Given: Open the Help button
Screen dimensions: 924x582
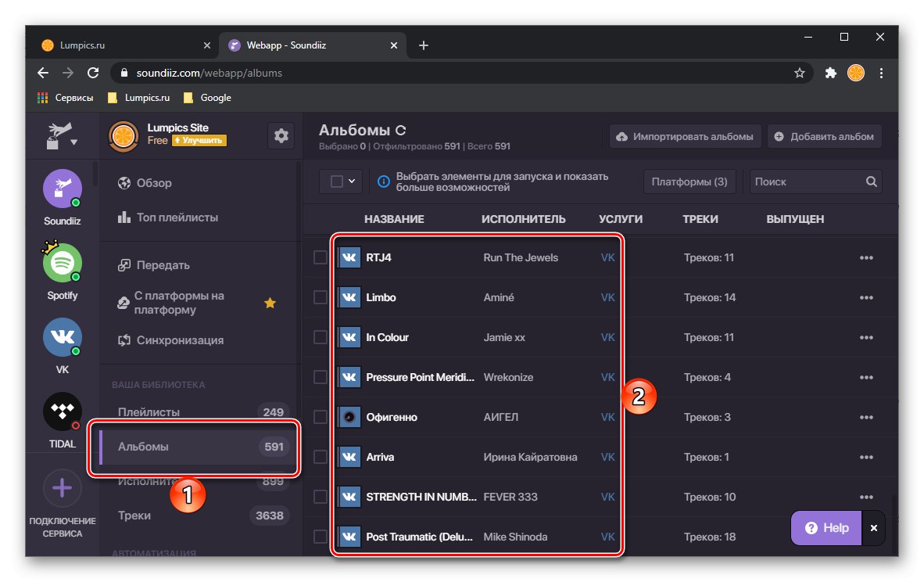Looking at the screenshot, I should click(826, 528).
